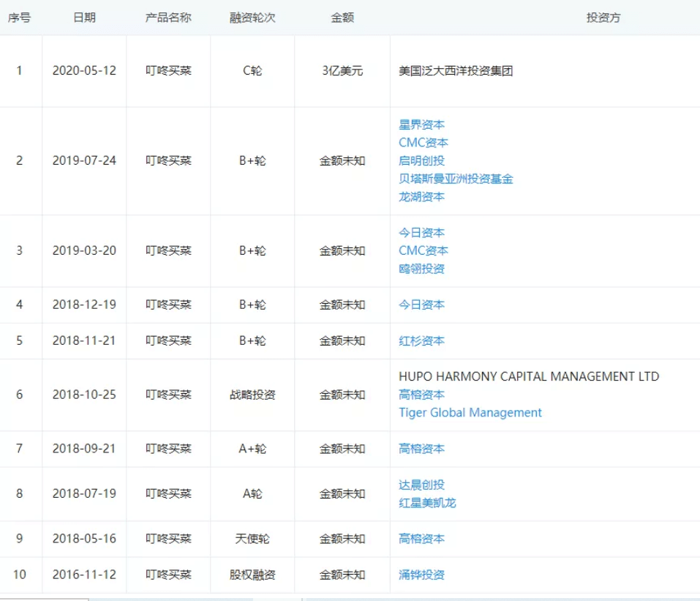Viewport: 700px width, 601px height.
Task: Click the 贝塔斯曼亚洲投资基金 link
Action: click(x=456, y=179)
